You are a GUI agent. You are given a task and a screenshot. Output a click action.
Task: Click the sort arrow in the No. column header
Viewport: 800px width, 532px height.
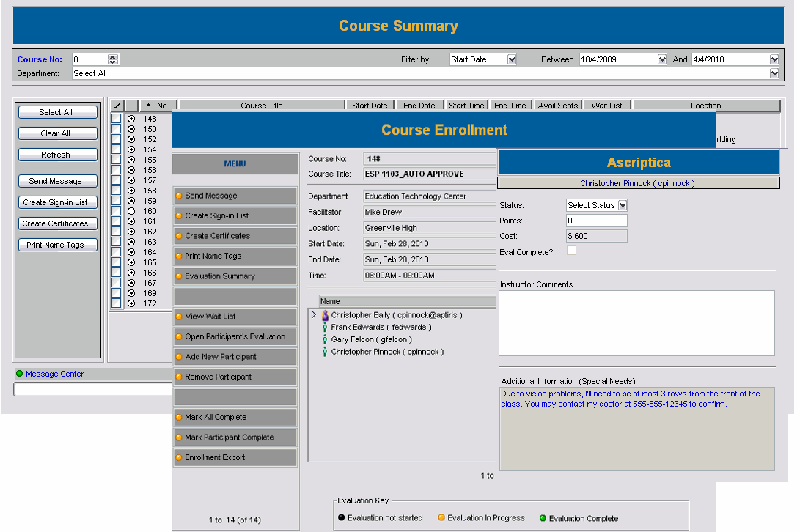(x=149, y=106)
